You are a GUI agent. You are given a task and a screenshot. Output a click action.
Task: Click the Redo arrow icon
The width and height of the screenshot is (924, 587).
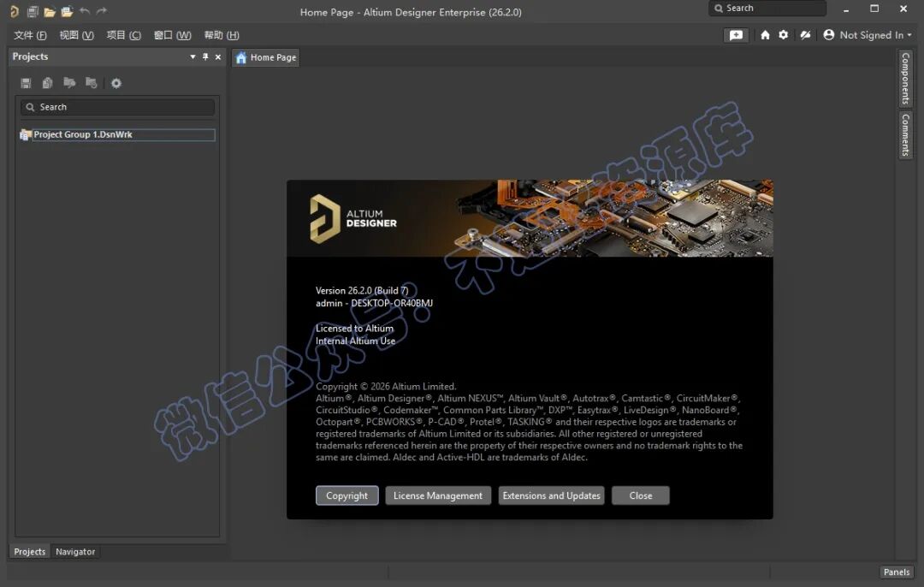coord(102,11)
